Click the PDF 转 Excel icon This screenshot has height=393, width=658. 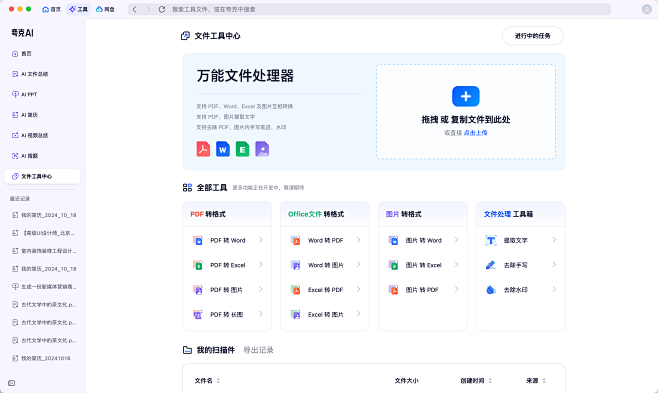pos(198,265)
